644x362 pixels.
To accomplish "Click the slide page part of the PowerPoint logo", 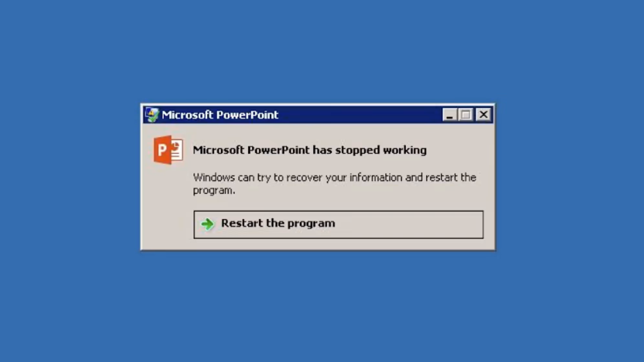I will pyautogui.click(x=177, y=150).
